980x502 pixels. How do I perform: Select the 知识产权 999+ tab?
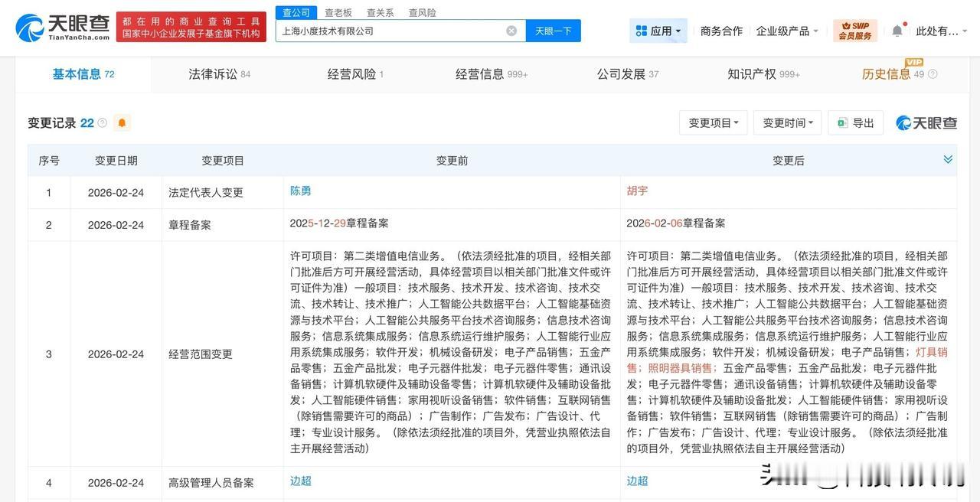coord(763,74)
